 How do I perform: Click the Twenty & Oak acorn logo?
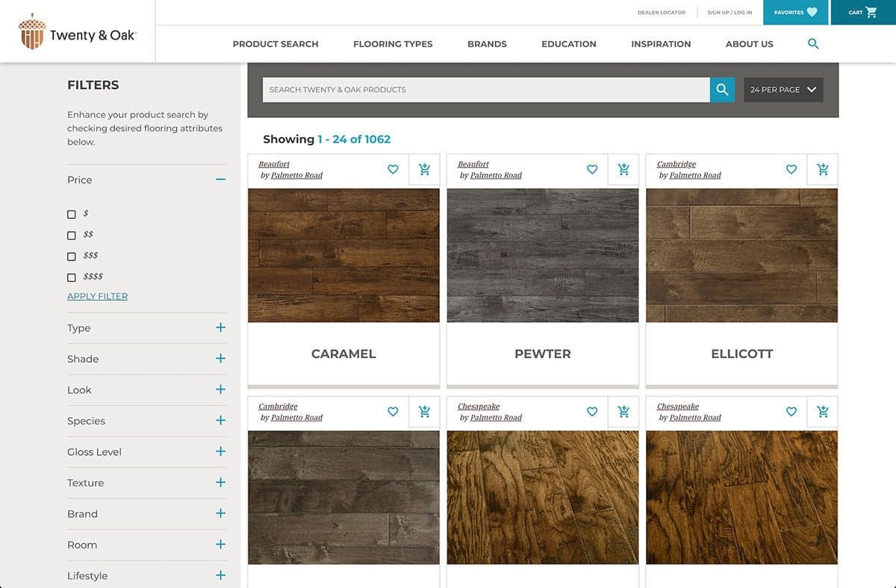coord(77,31)
